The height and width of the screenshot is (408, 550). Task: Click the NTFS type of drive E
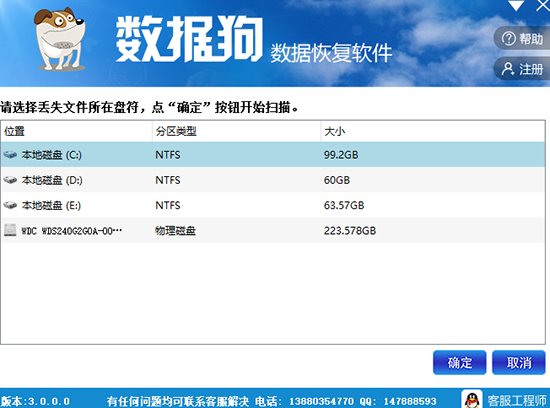168,205
